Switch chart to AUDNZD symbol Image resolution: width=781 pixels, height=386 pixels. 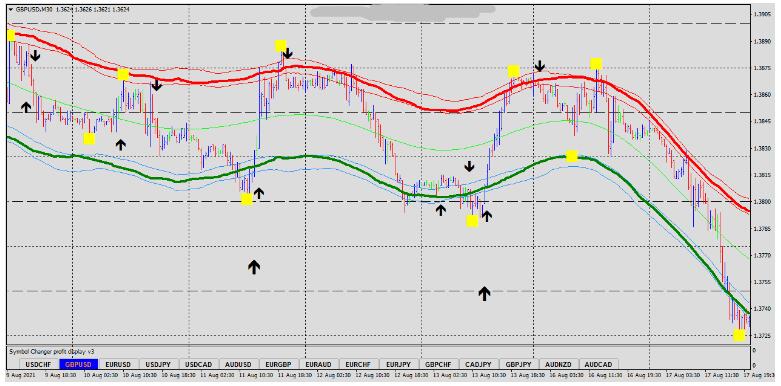click(x=559, y=364)
